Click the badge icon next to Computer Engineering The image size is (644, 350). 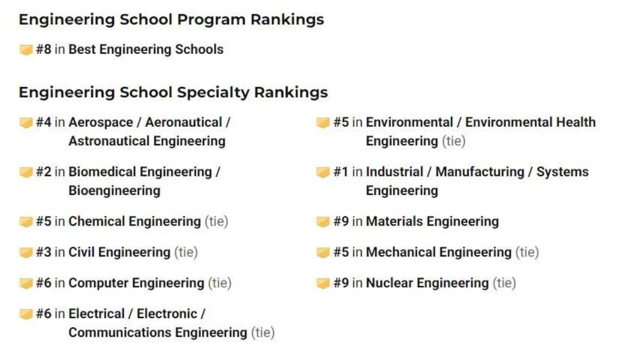[x=26, y=283]
